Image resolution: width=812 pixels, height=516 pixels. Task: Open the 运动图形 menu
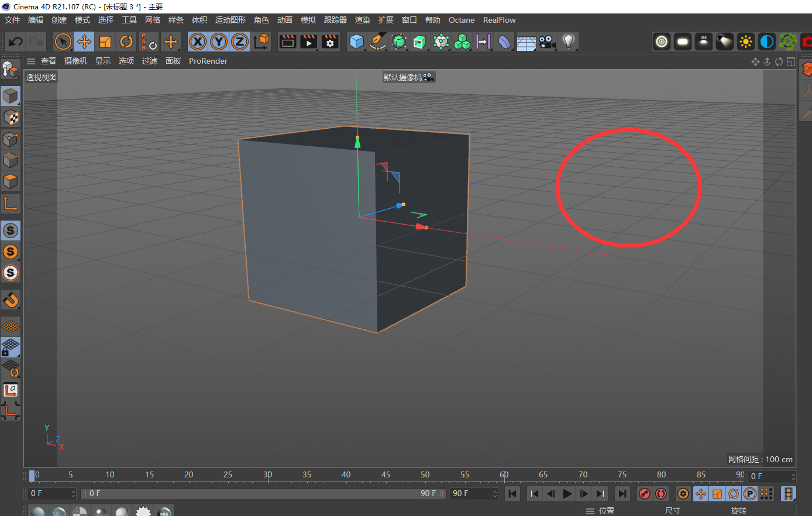point(230,20)
